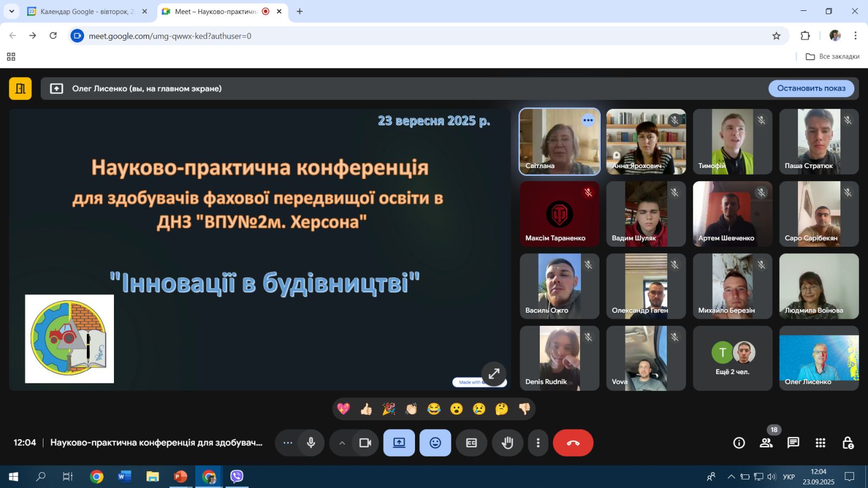The image size is (868, 488).
Task: Open the meeting chat panel
Action: (793, 443)
